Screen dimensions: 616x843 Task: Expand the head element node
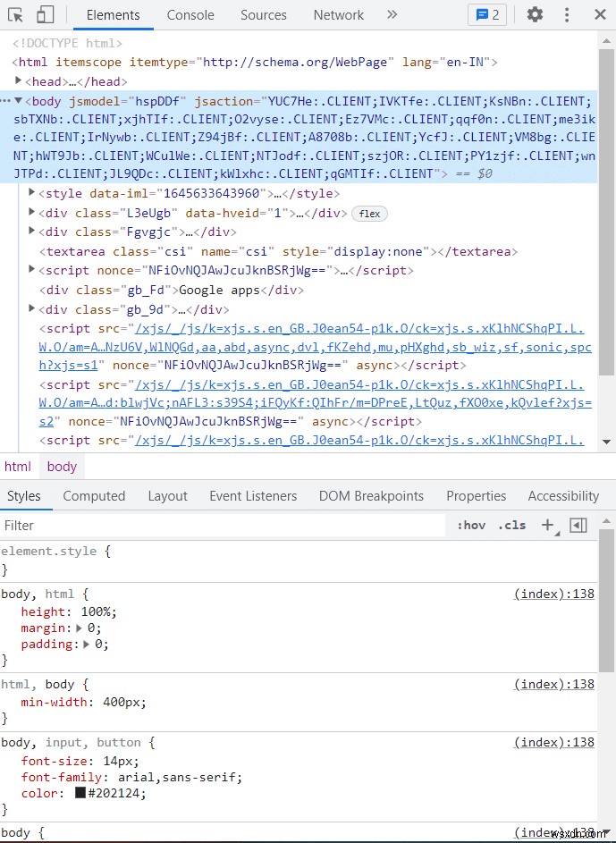pyautogui.click(x=20, y=81)
